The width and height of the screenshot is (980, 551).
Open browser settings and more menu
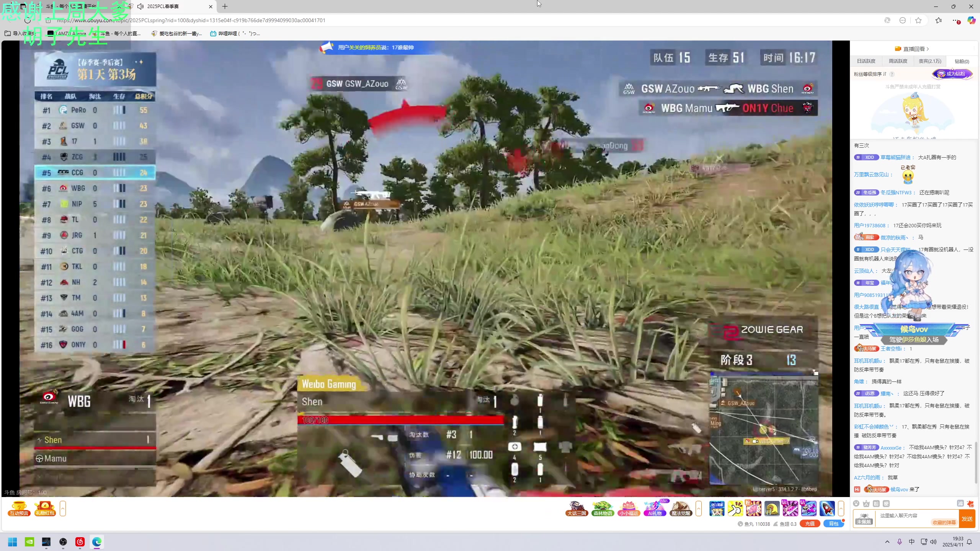coord(956,20)
